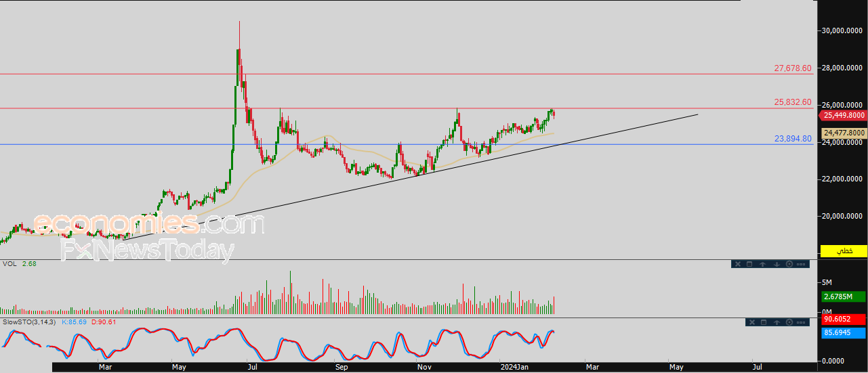Move the SlowSTO panel up
Image resolution: width=868 pixels, height=373 pixels.
pos(777,322)
